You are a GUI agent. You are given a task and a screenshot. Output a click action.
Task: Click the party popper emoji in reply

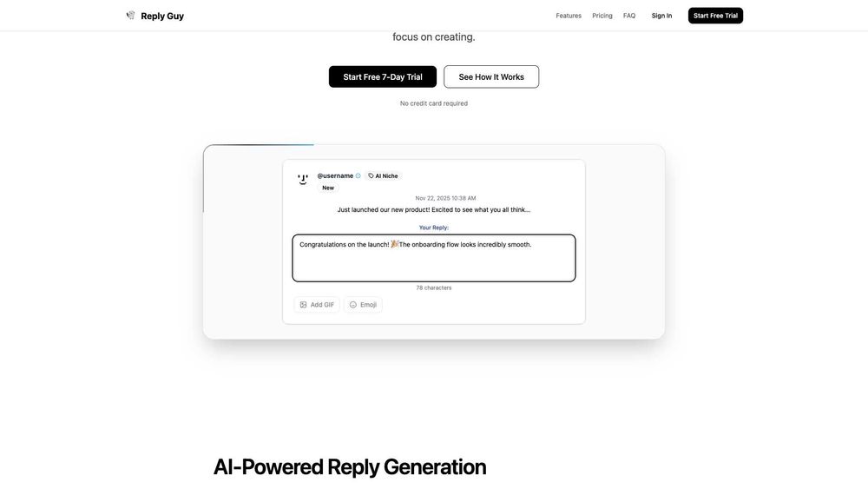[395, 244]
